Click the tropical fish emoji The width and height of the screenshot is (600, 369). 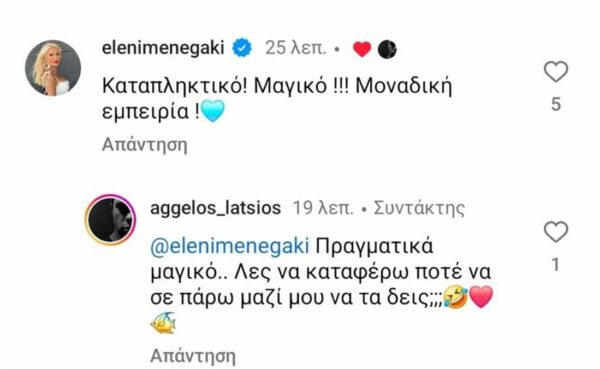tap(163, 323)
